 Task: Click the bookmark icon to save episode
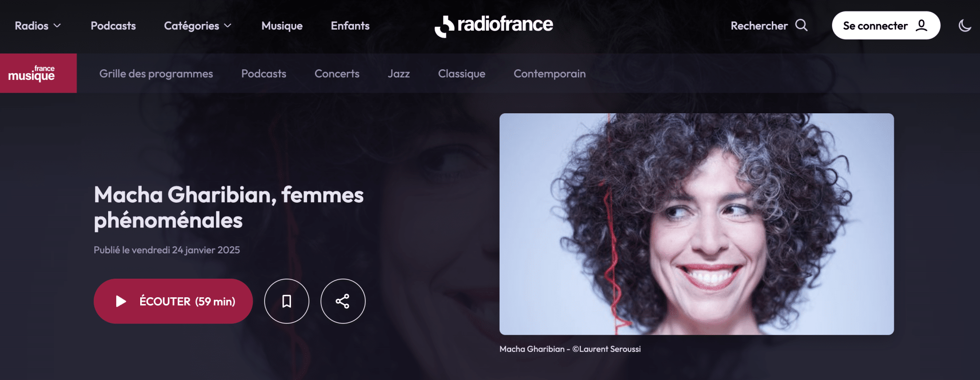287,301
